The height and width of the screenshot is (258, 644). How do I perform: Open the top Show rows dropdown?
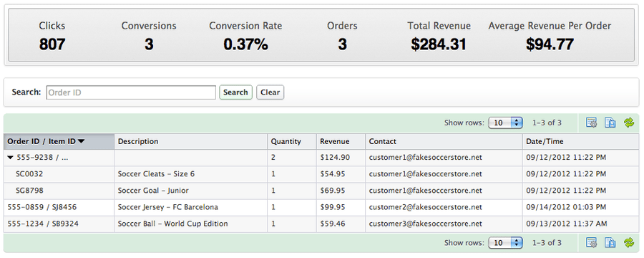pos(505,123)
